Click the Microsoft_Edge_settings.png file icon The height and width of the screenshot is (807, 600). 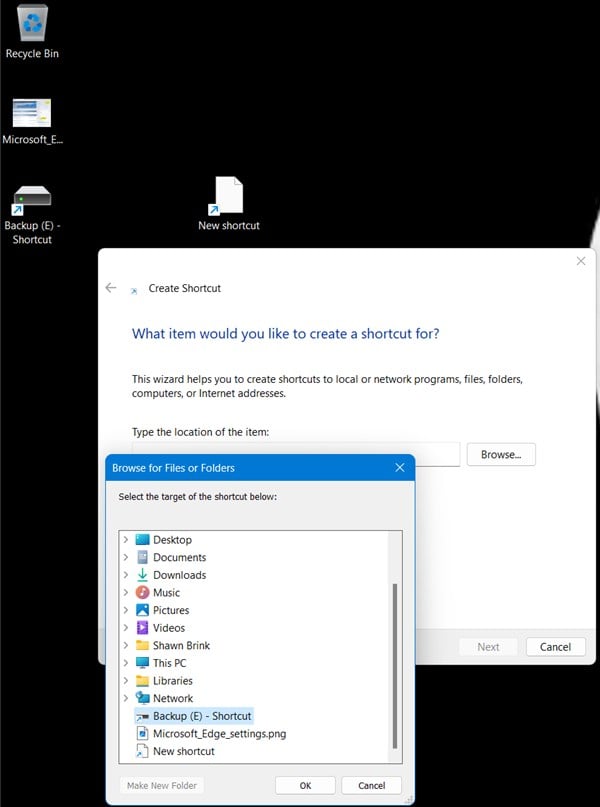pos(143,733)
